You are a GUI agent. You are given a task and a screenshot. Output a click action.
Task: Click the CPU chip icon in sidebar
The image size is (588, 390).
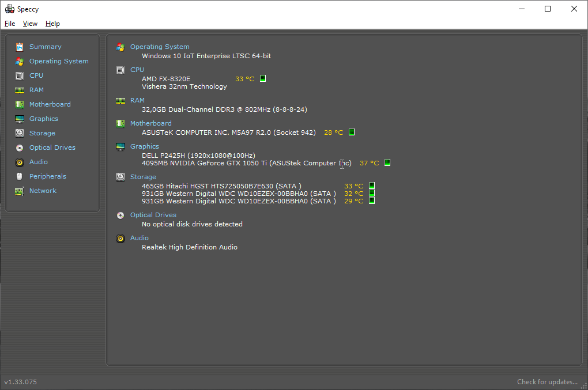click(x=20, y=75)
